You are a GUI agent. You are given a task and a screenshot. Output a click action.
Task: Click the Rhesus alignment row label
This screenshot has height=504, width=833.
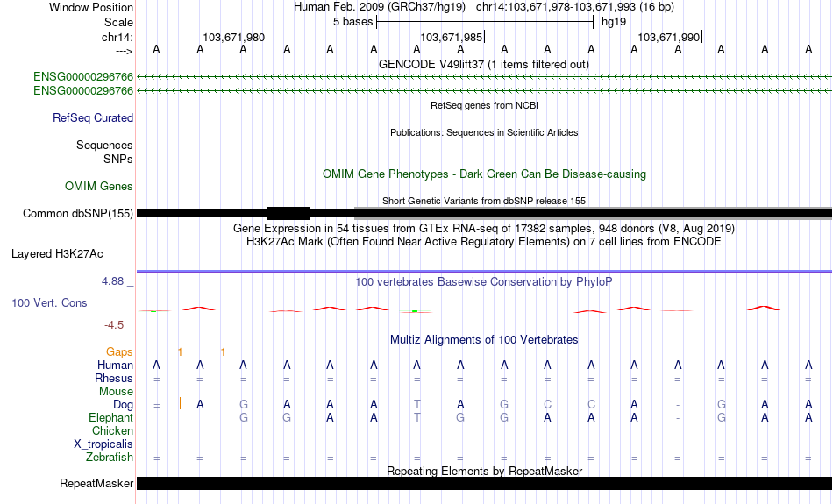click(114, 378)
